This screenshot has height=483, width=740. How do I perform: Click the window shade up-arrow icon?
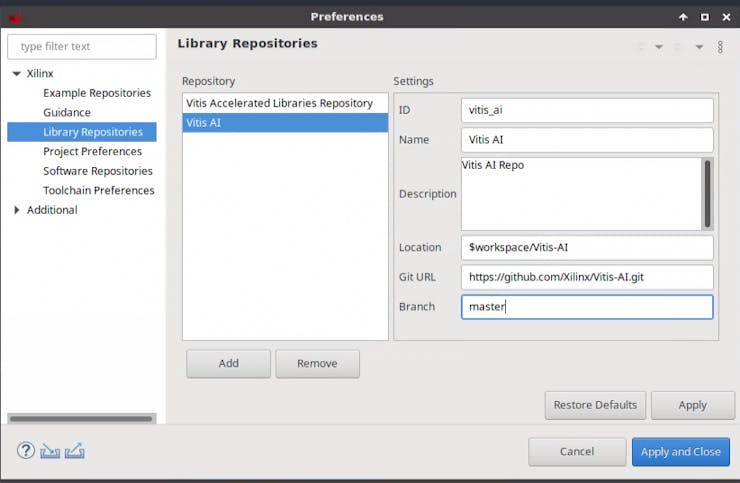pos(683,17)
